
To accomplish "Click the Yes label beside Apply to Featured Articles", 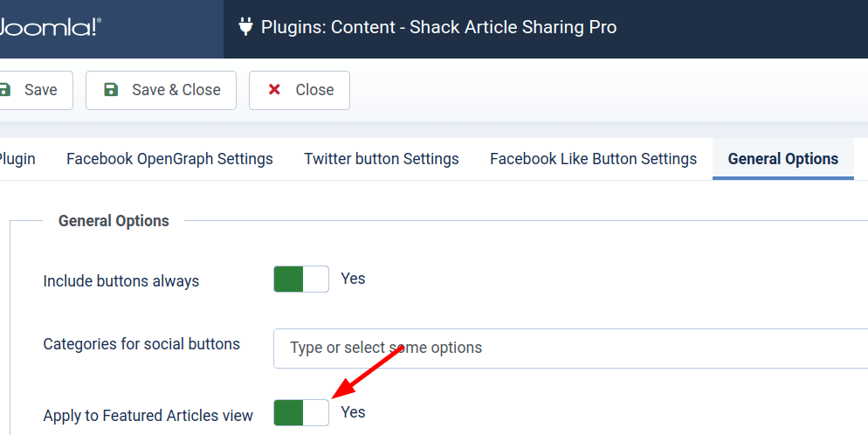I will (x=353, y=412).
